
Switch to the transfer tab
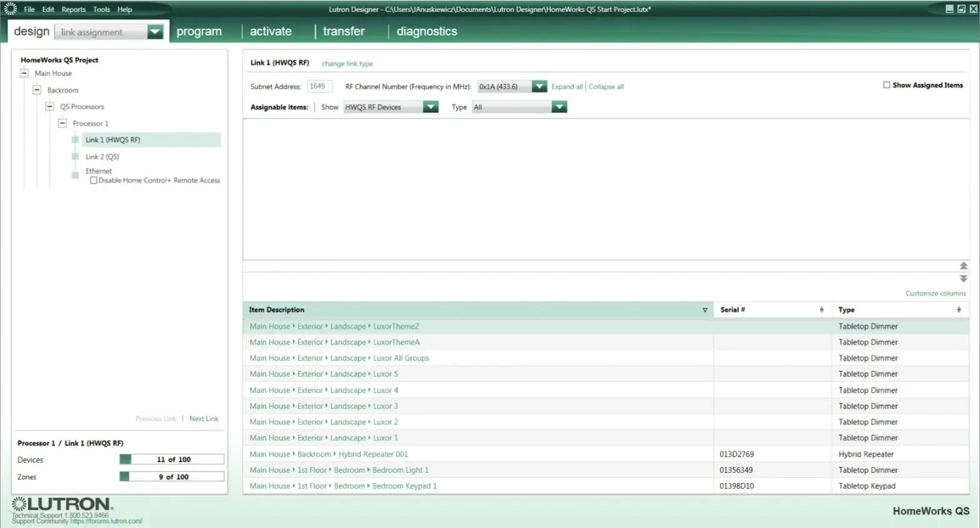pyautogui.click(x=344, y=31)
